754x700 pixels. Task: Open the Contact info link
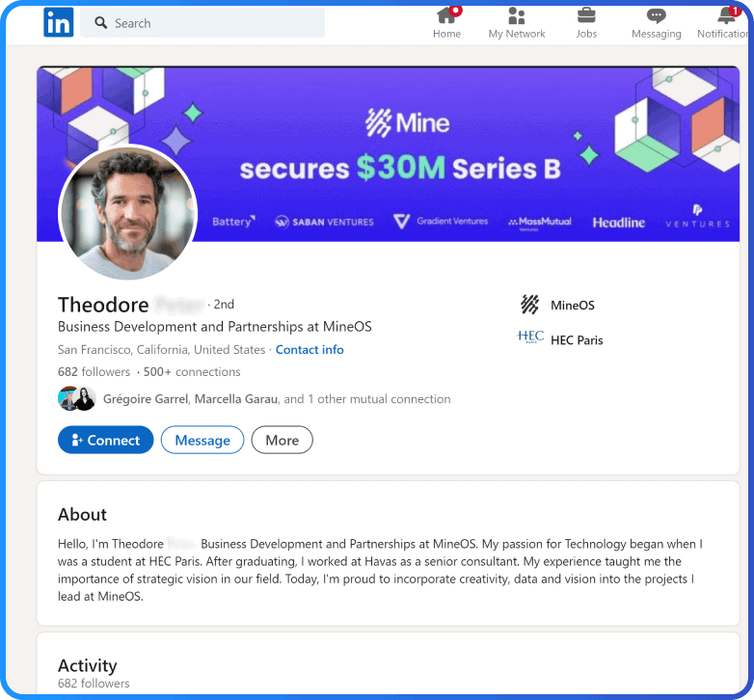[310, 350]
